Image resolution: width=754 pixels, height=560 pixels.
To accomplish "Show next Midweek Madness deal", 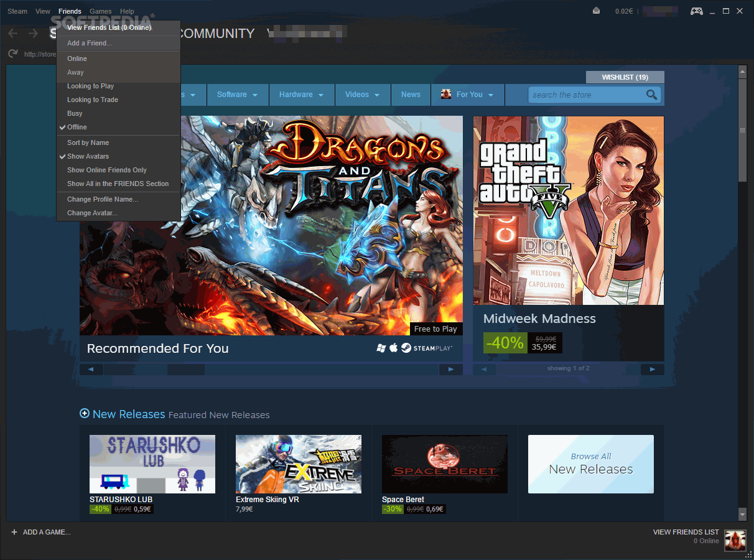I will (x=653, y=369).
